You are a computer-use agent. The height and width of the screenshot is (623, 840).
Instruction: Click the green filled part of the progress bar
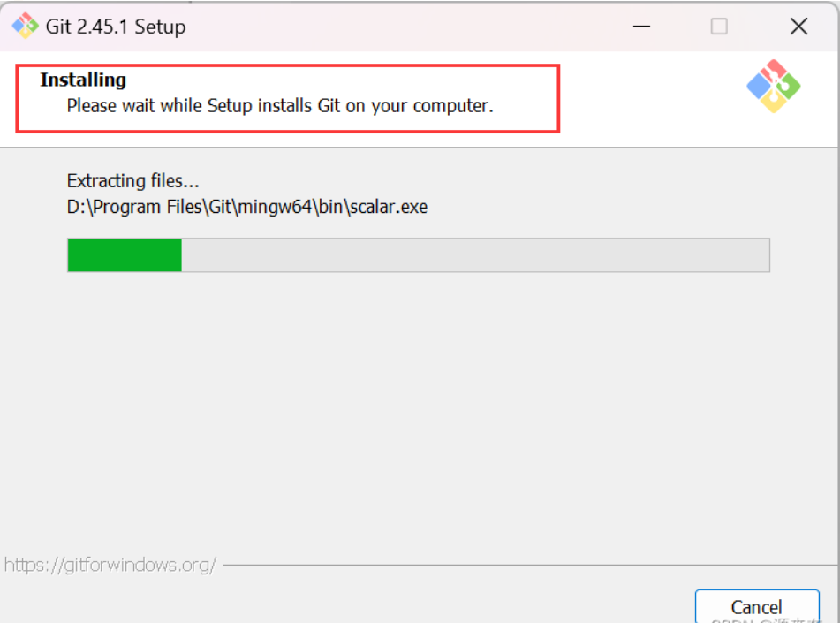point(125,255)
